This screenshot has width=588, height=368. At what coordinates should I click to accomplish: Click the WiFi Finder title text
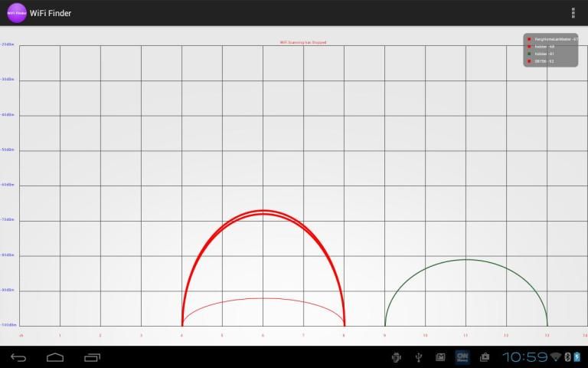point(51,13)
